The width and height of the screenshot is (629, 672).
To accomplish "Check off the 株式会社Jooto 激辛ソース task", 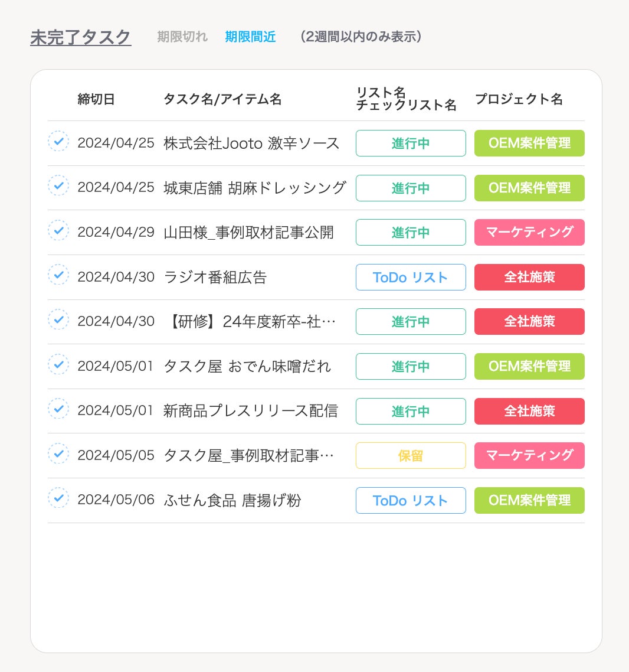I will tap(58, 142).
